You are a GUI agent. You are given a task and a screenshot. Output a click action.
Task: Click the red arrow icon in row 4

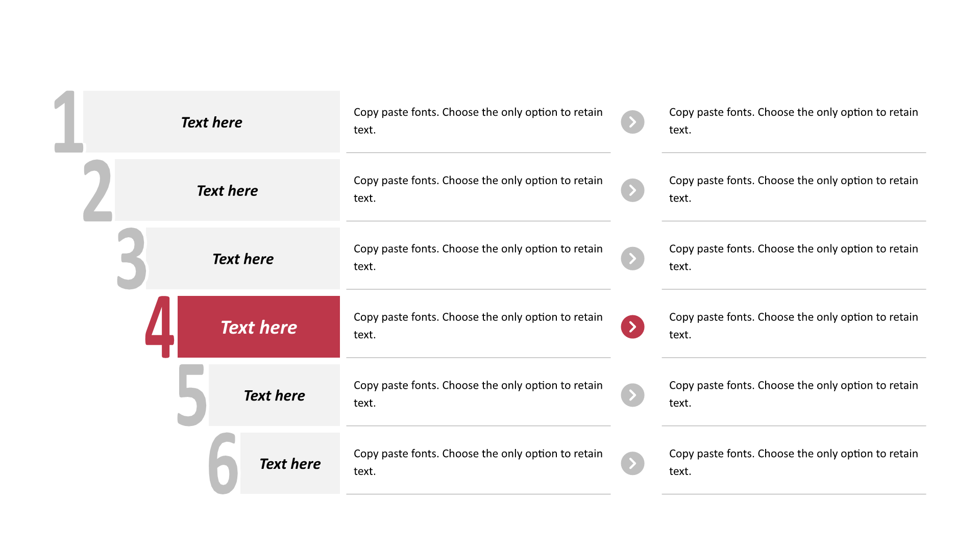coord(632,327)
